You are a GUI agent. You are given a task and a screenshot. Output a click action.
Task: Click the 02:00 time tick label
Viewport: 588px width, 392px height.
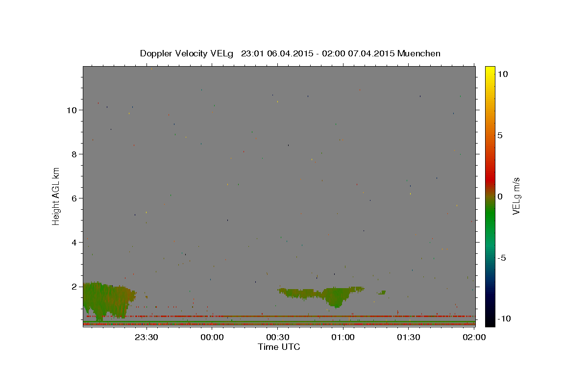pyautogui.click(x=474, y=337)
